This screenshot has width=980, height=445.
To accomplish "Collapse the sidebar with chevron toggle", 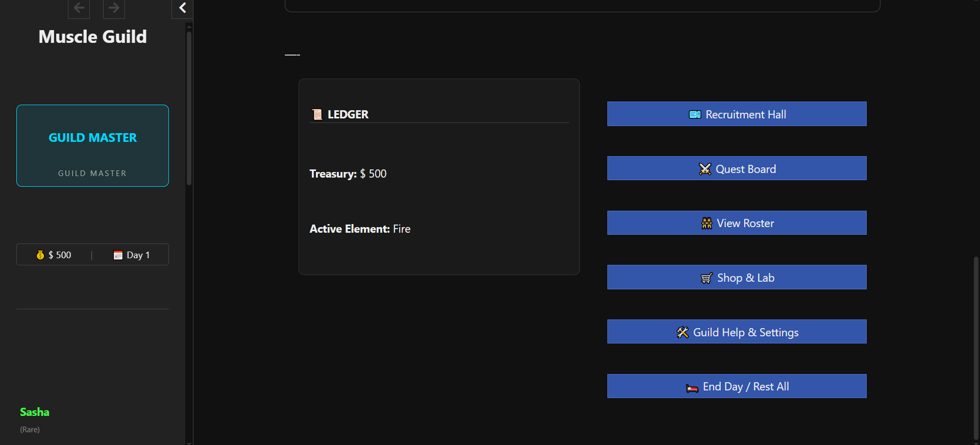I will coord(182,8).
